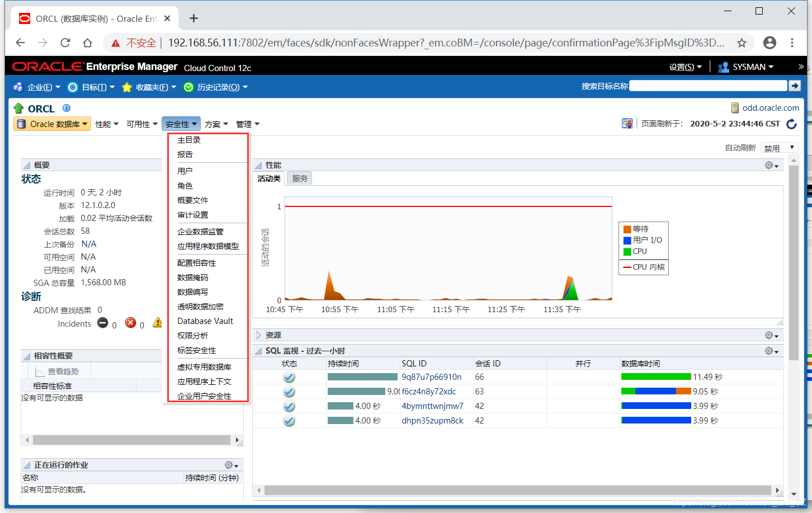Bookmark this page with the star icon
Viewport: 812px width, 513px height.
pyautogui.click(x=742, y=43)
